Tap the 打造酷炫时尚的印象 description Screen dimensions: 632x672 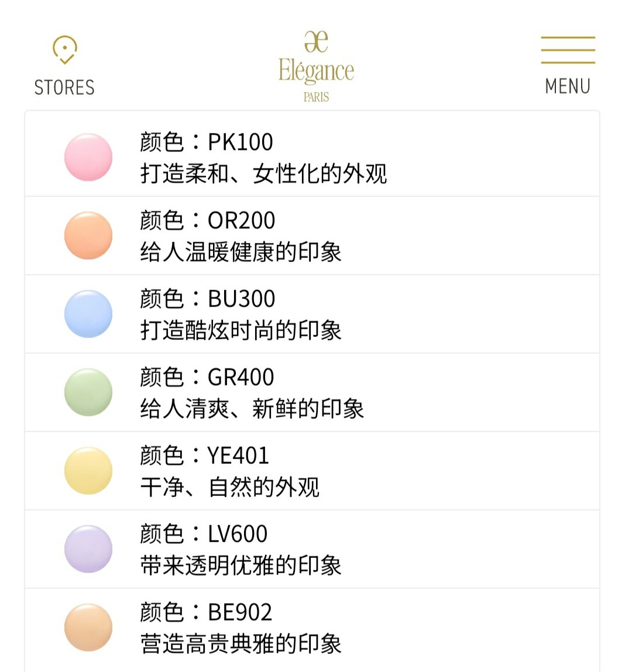(x=241, y=330)
